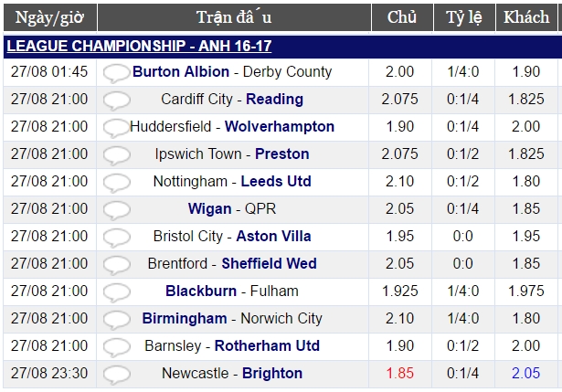Open comment bubble beside Cardiff City - Reading

coord(116,101)
